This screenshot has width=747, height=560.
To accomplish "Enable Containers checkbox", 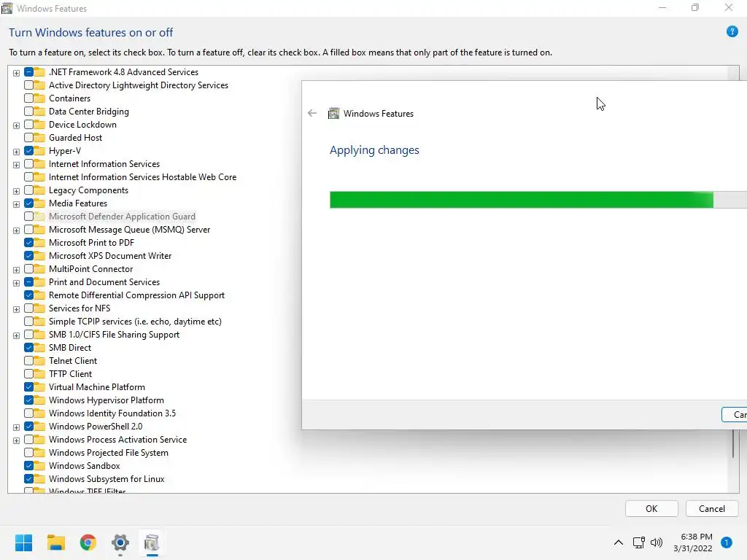I will coord(28,98).
